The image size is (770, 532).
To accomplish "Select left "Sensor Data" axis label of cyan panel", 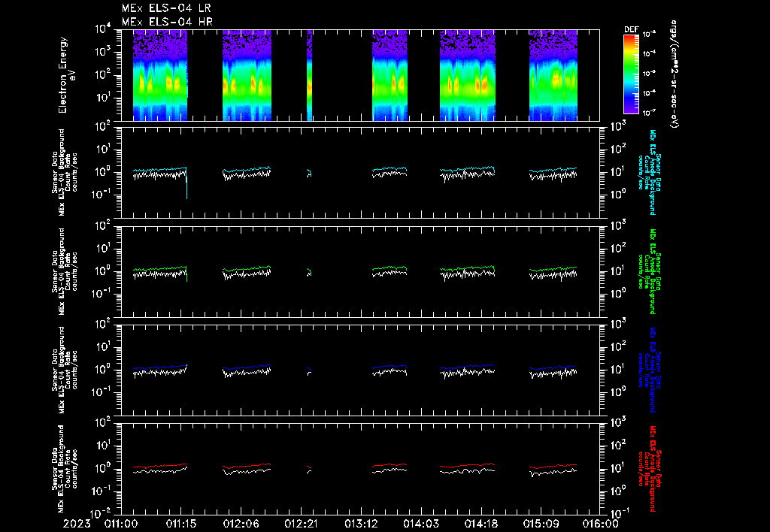I will (54, 173).
